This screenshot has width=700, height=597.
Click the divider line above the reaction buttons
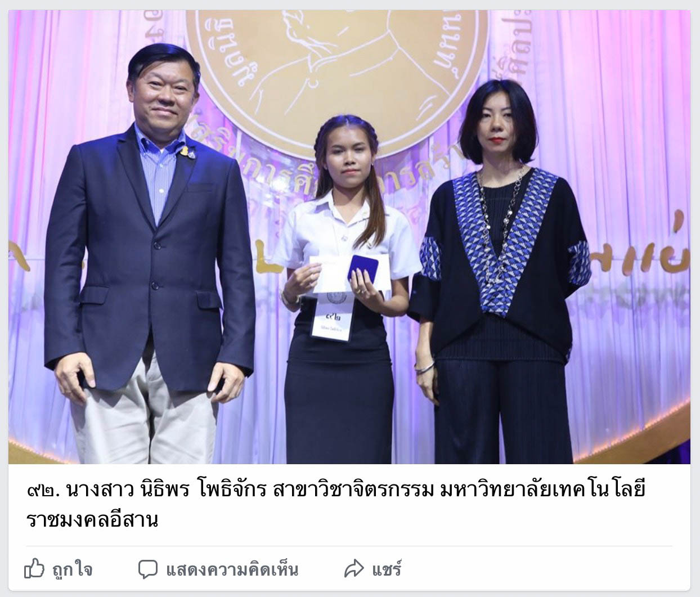pos(349,546)
